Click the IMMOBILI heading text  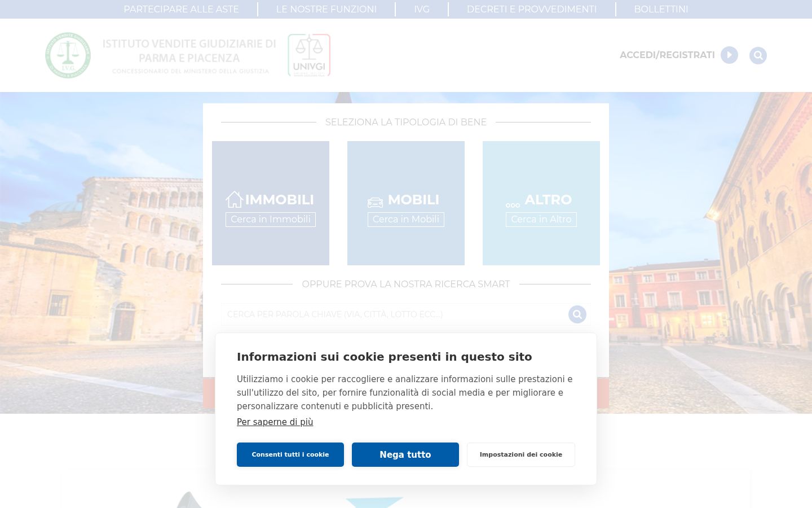[x=279, y=200]
